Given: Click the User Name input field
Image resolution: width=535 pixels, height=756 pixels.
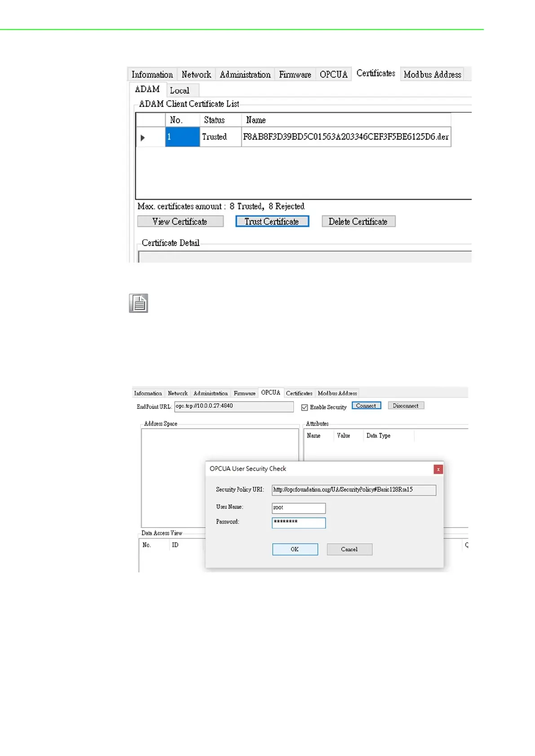Looking at the screenshot, I should pos(298,508).
